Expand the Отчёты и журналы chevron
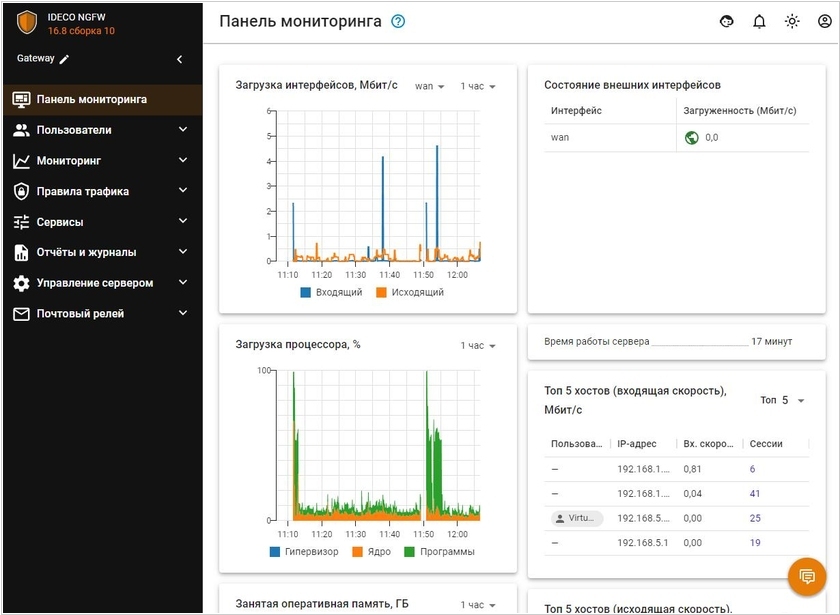840x615 pixels. click(x=183, y=252)
